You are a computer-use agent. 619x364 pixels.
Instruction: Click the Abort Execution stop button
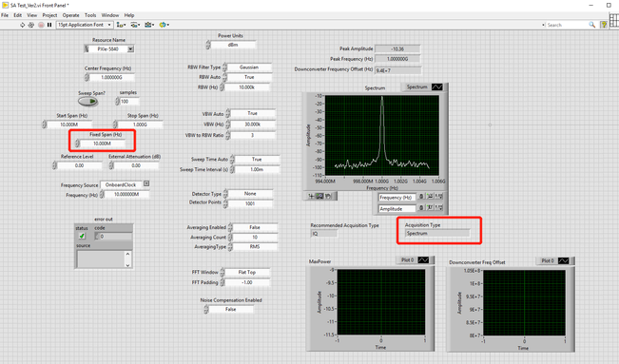point(41,25)
